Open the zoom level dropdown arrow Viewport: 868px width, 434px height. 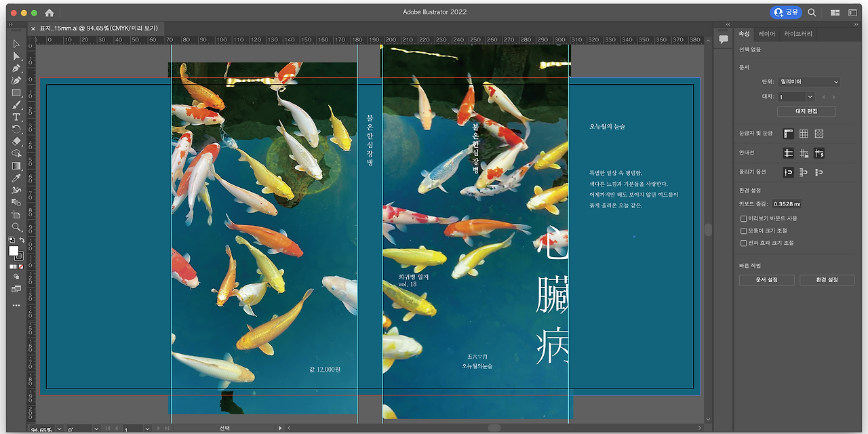tap(59, 429)
